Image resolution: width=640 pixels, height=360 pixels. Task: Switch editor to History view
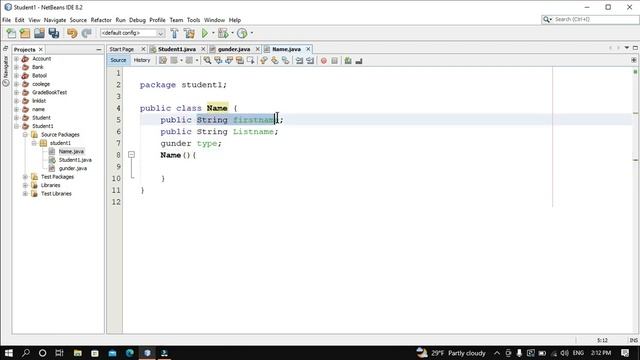[x=142, y=60]
